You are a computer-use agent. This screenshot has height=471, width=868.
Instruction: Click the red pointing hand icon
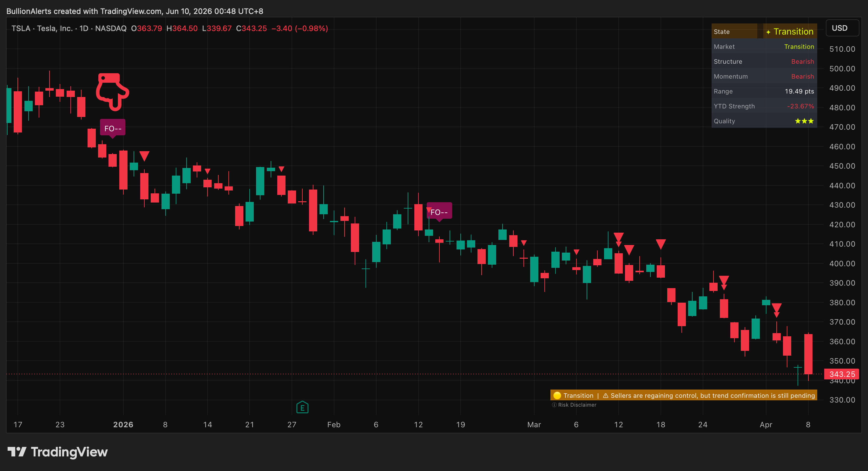(112, 92)
